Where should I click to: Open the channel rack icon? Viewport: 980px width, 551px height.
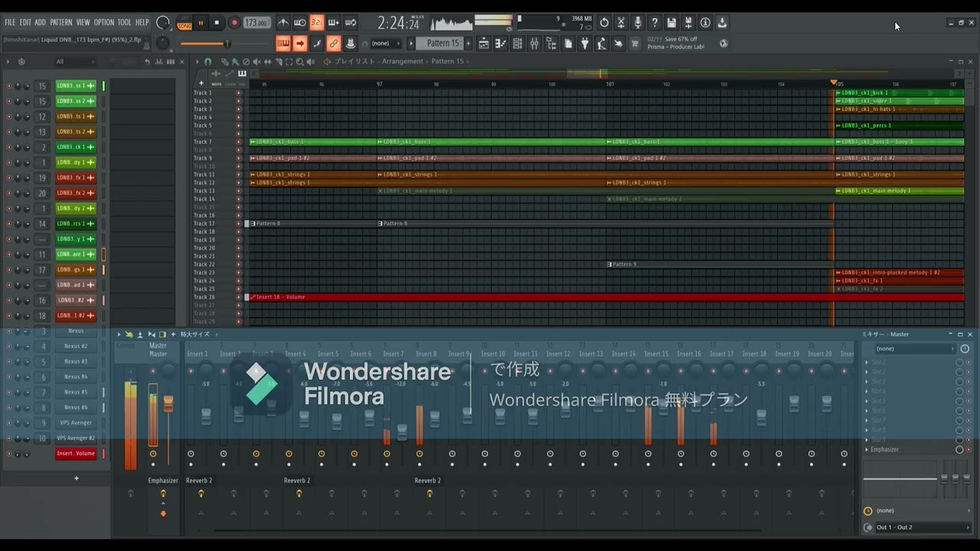pos(518,44)
